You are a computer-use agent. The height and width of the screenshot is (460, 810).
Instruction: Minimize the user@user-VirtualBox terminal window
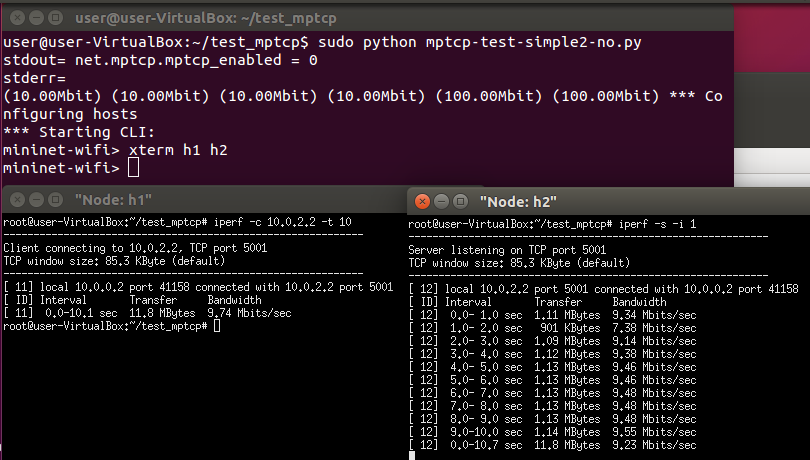[x=36, y=18]
